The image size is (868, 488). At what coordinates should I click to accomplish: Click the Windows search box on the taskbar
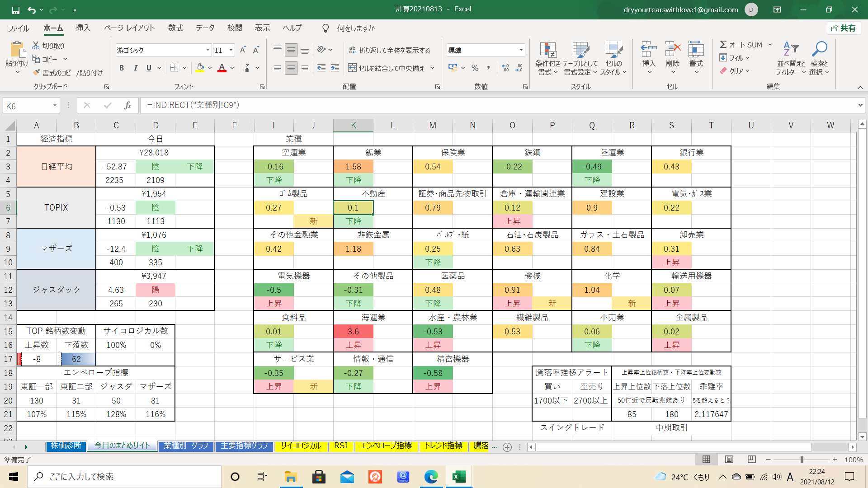(124, 477)
